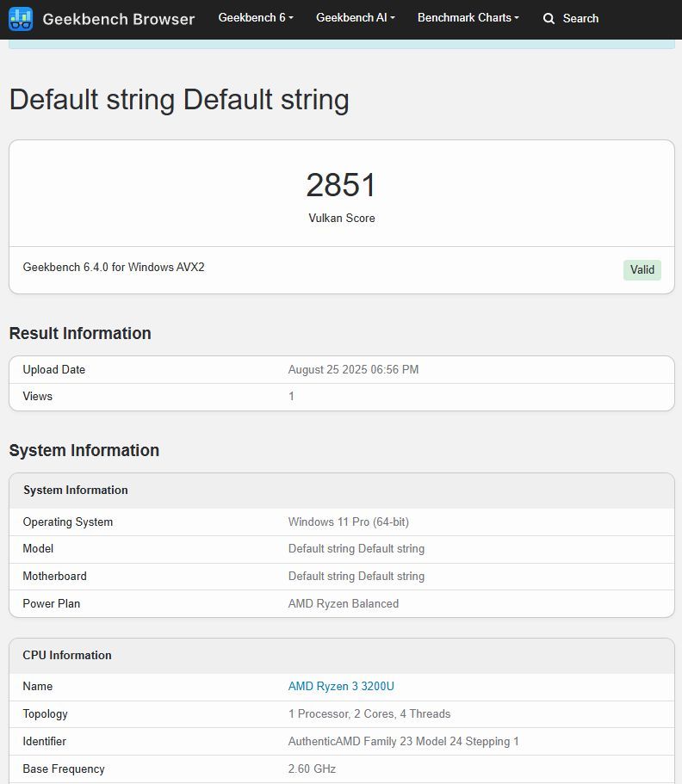This screenshot has height=784, width=682.
Task: Click the Upload Date value August 25 2025
Action: point(353,369)
